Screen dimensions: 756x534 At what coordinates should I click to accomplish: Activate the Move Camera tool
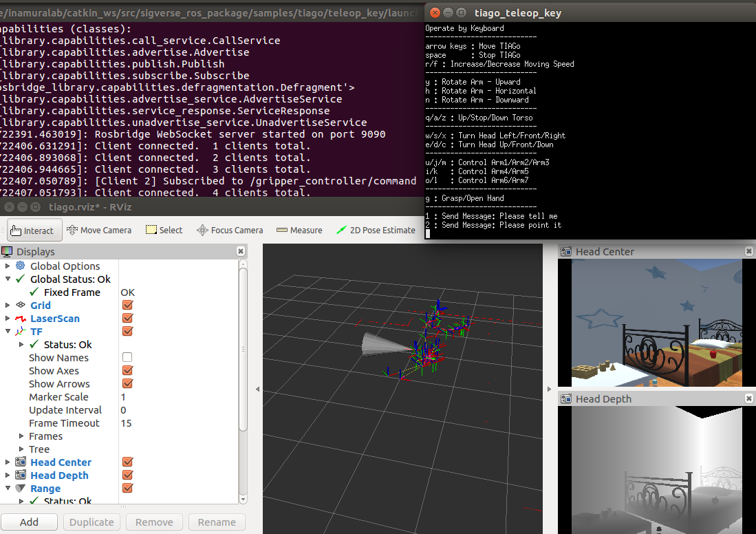[99, 231]
